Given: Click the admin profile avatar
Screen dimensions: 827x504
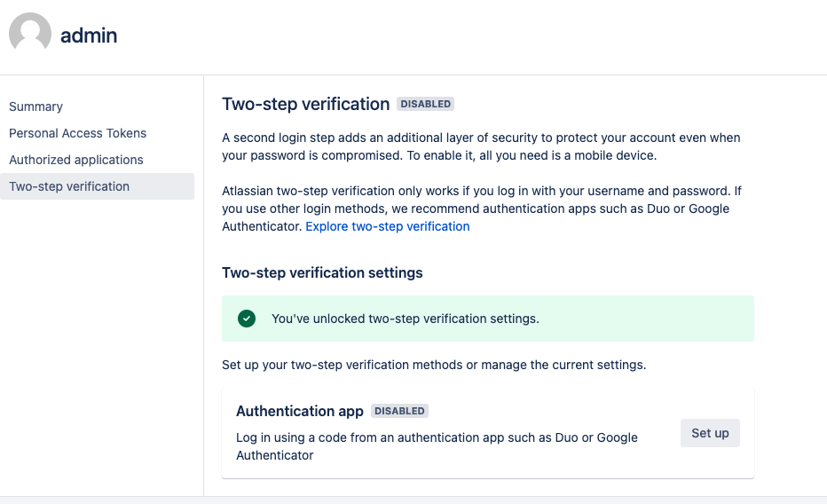Looking at the screenshot, I should click(29, 35).
